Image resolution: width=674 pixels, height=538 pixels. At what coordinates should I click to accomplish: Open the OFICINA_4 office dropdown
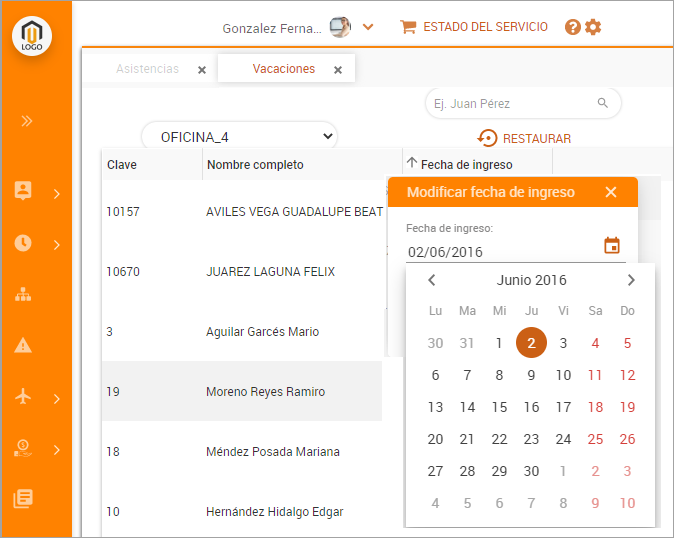[x=239, y=137]
